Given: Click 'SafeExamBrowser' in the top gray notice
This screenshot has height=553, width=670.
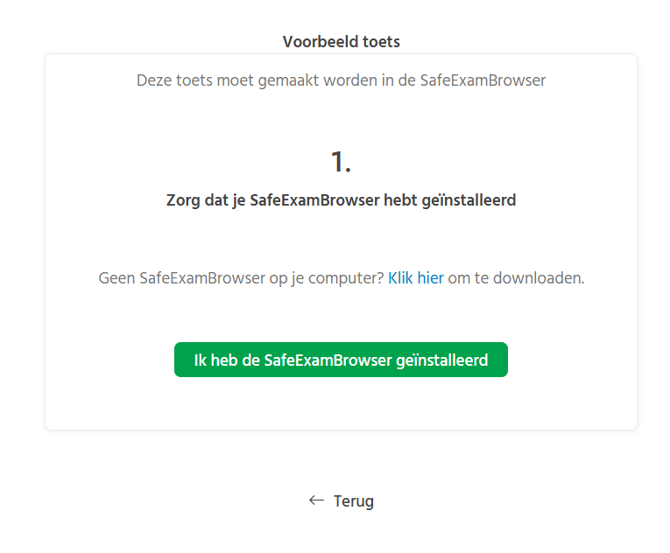Looking at the screenshot, I should 484,81.
